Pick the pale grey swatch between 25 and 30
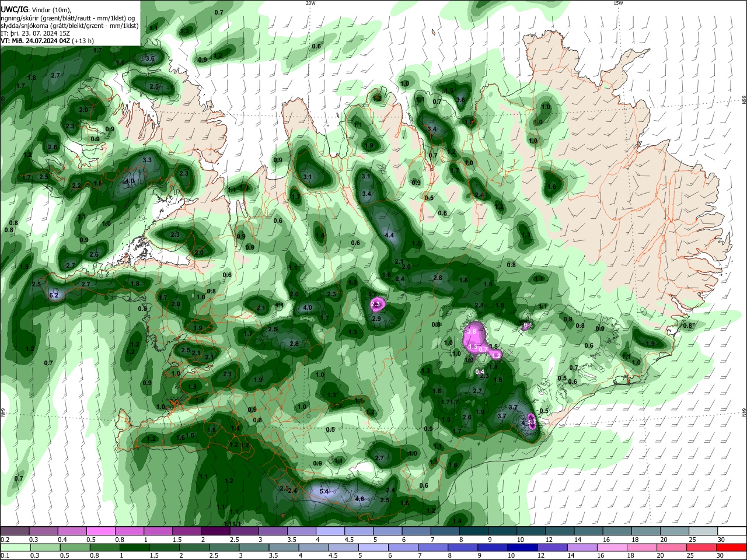 point(704,531)
